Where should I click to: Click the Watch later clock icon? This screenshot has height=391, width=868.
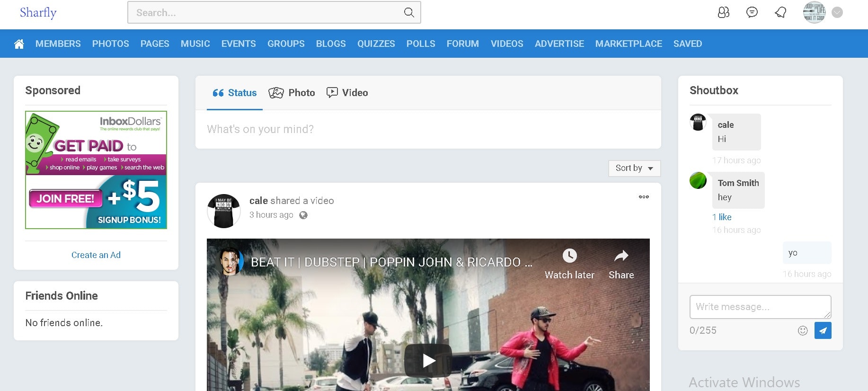tap(569, 256)
